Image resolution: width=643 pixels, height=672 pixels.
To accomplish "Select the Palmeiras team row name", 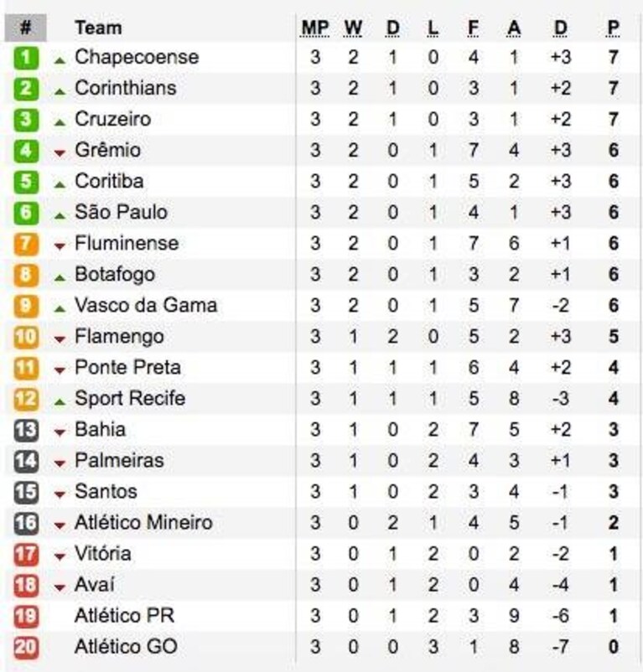I will click(x=120, y=461).
